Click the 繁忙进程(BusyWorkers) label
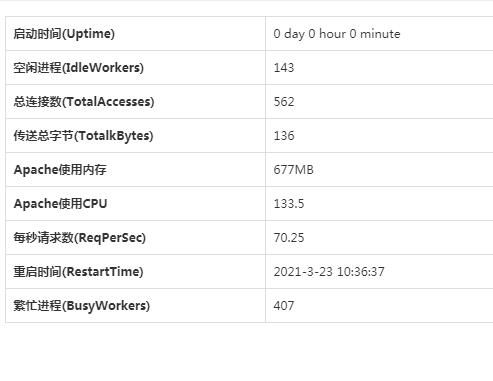Screen dimensions: 493x381 point(82,306)
